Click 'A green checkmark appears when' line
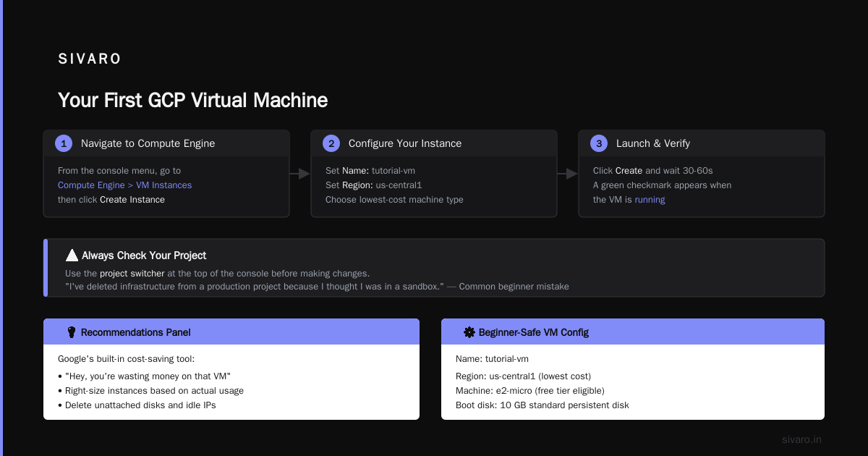Screen dimensions: 868x456 tap(663, 185)
